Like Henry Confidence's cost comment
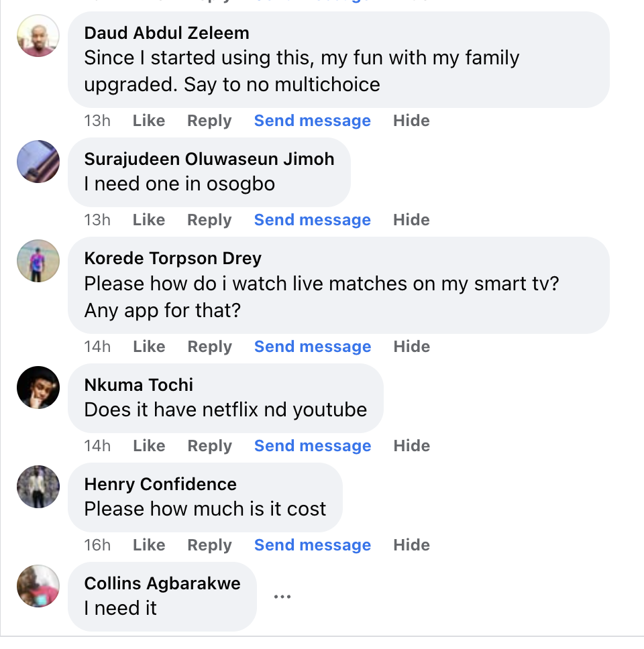This screenshot has width=644, height=649. 148,545
